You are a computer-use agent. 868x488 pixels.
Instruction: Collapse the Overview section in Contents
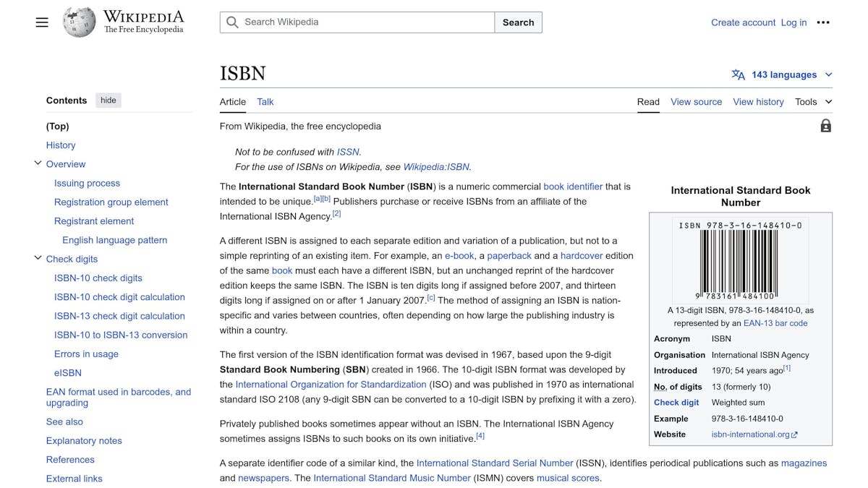pyautogui.click(x=38, y=163)
